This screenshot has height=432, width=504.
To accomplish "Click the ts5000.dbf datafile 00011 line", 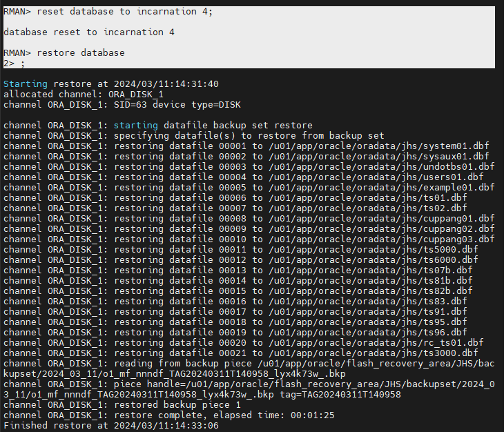I will (241, 249).
